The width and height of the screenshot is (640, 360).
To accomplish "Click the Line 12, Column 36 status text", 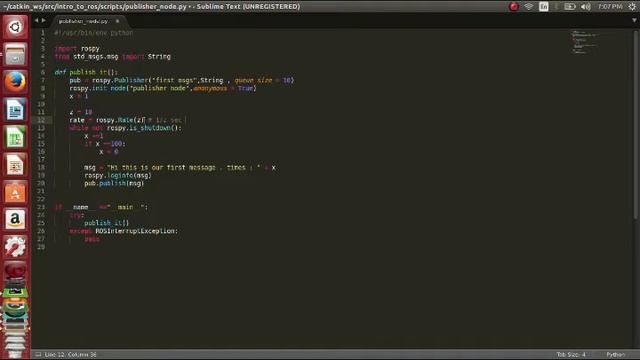I will point(70,354).
